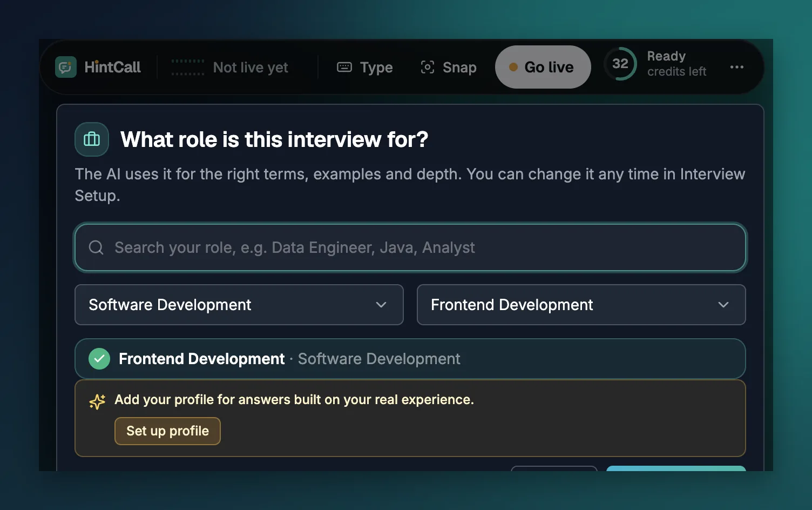Viewport: 812px width, 510px height.
Task: Click heading 'What role is this interview for?'
Action: (x=274, y=139)
